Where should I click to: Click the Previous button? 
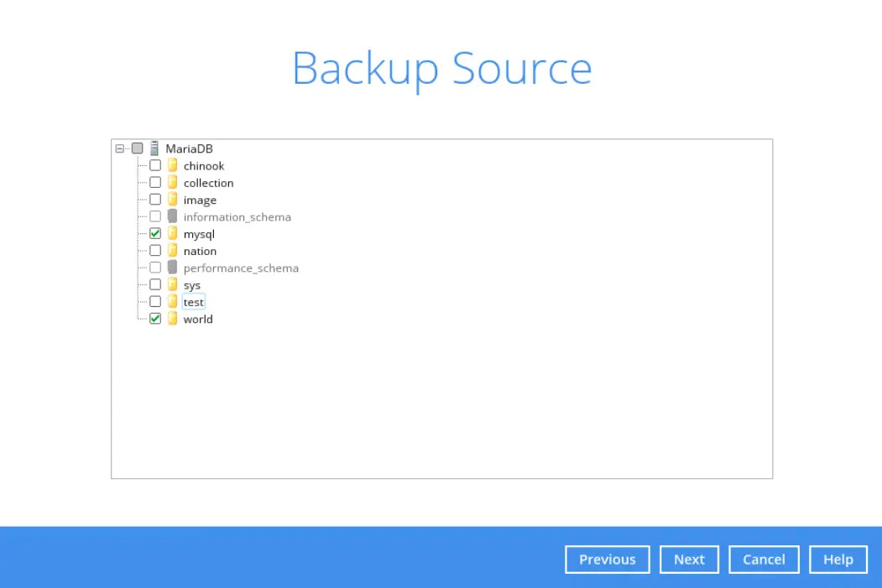pos(607,559)
